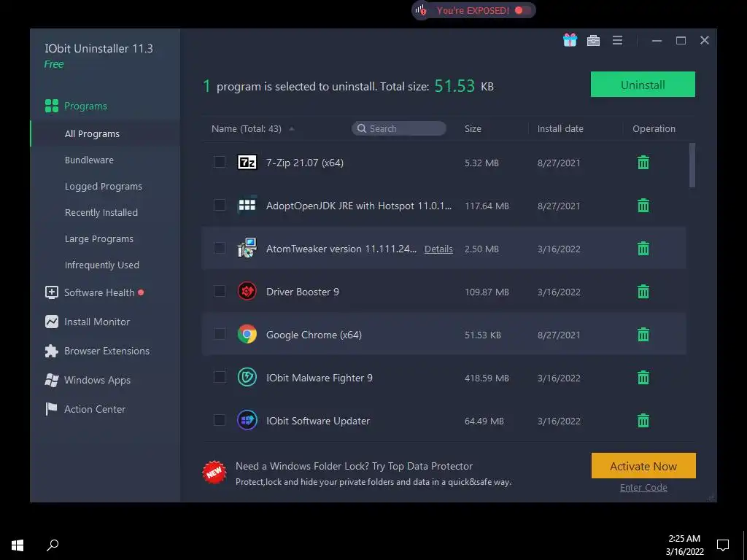This screenshot has width=747, height=560.
Task: Open the AtomTweaker Details link
Action: click(438, 249)
